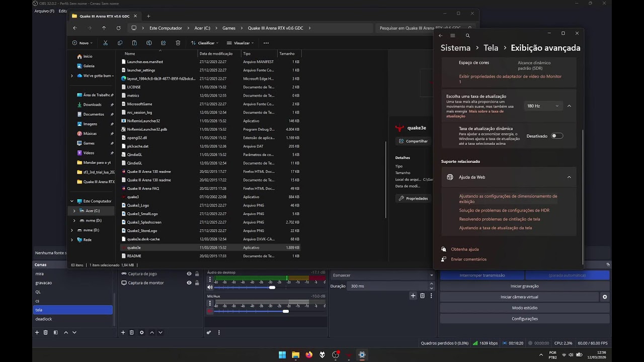Collapse Este Computador tree node

coord(72,201)
